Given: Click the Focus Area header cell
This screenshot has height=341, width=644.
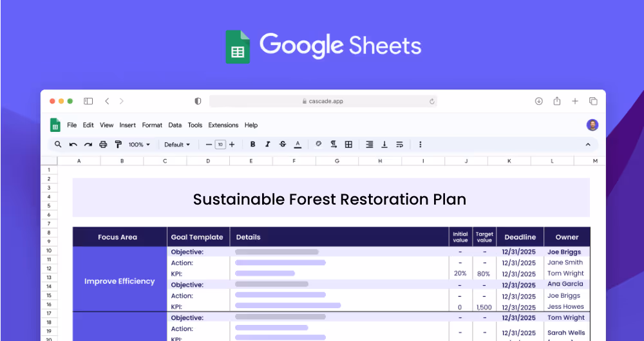Looking at the screenshot, I should click(x=120, y=237).
